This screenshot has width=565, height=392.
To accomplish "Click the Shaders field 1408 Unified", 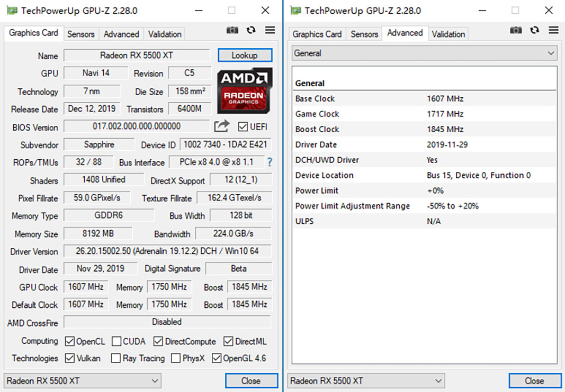I will (x=104, y=180).
